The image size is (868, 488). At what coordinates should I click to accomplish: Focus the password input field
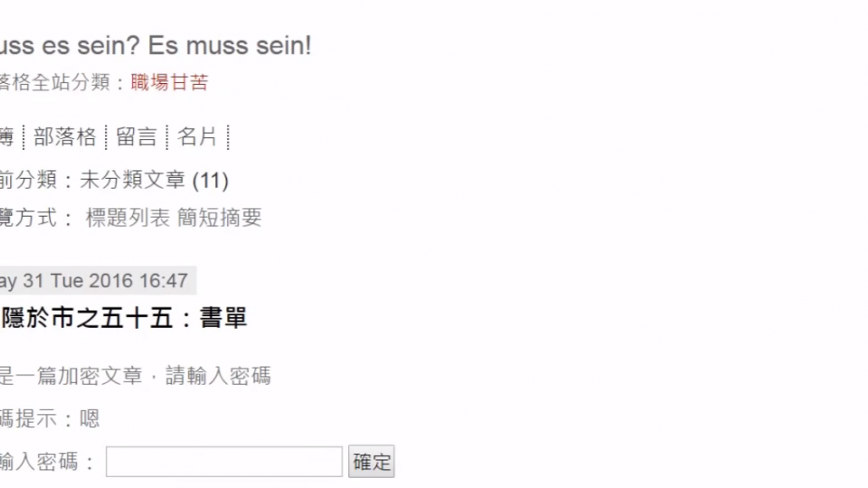pos(224,462)
